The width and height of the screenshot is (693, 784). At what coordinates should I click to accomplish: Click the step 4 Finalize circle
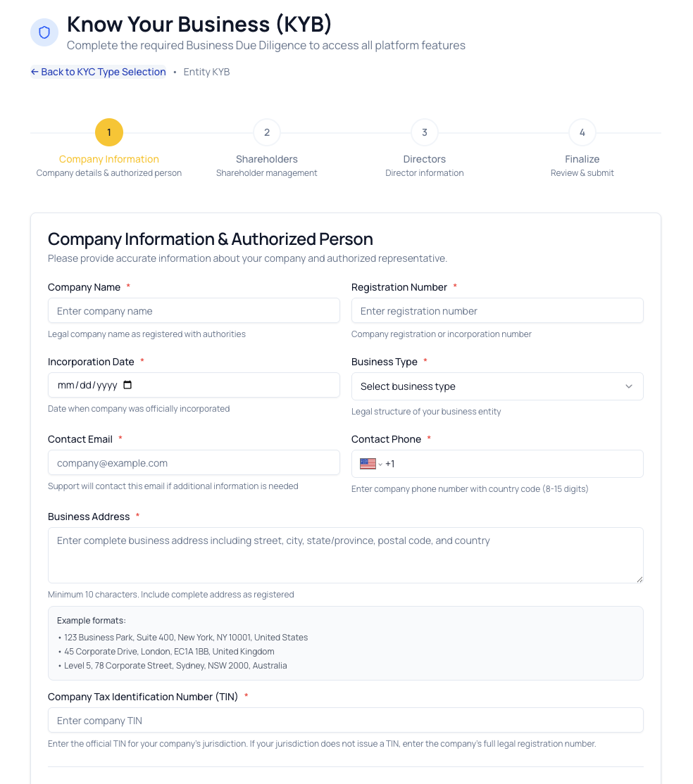[582, 132]
